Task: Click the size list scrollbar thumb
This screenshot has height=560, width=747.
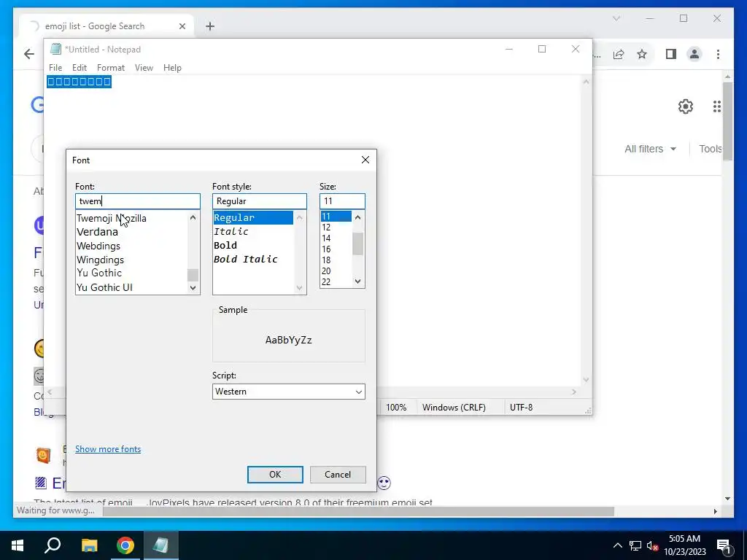Action: [357, 244]
